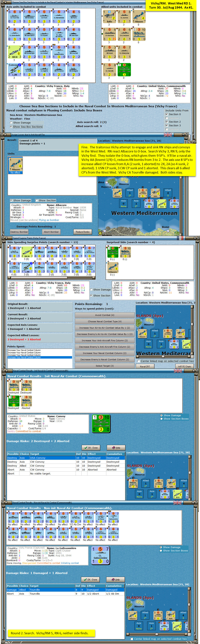This screenshot has width=200, height=644.
Task: Choose the Select Target (3) option
Action: [x=105, y=366]
